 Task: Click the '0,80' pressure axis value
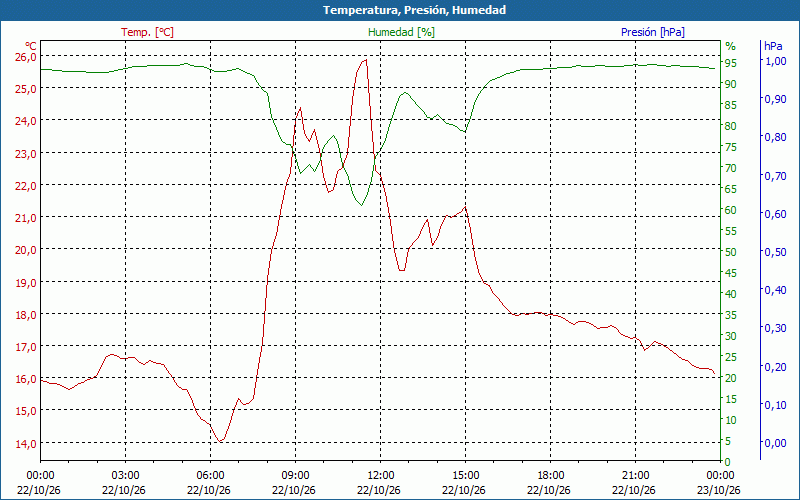776,137
